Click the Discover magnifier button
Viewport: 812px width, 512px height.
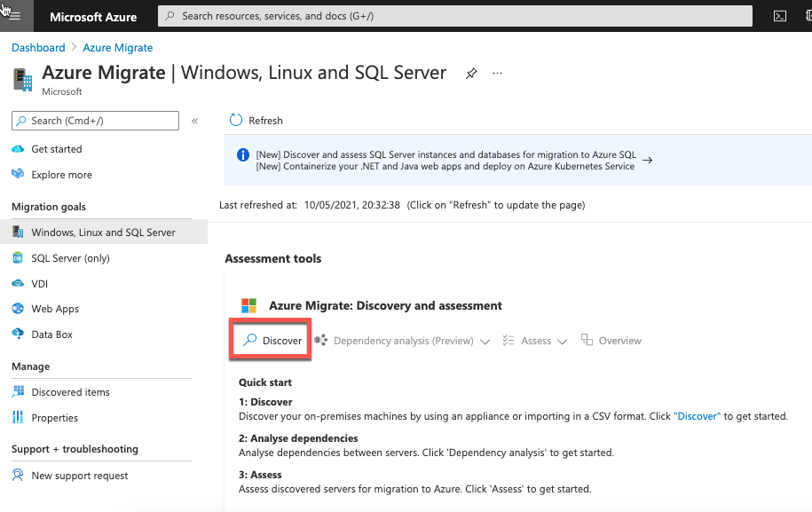pos(272,340)
